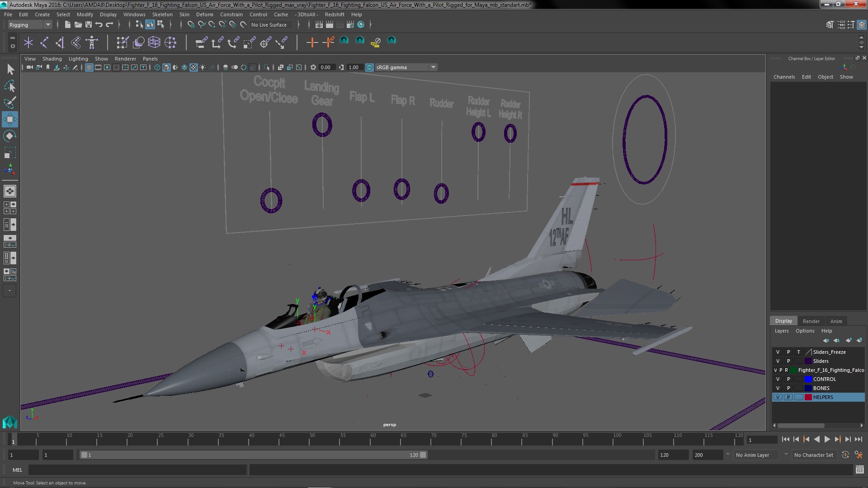Viewport: 868px width, 488px height.
Task: Open Options menu in Layer Editor
Action: (x=805, y=331)
